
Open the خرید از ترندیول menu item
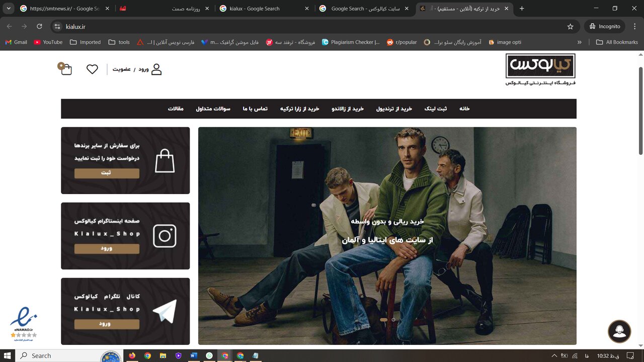tap(394, 109)
